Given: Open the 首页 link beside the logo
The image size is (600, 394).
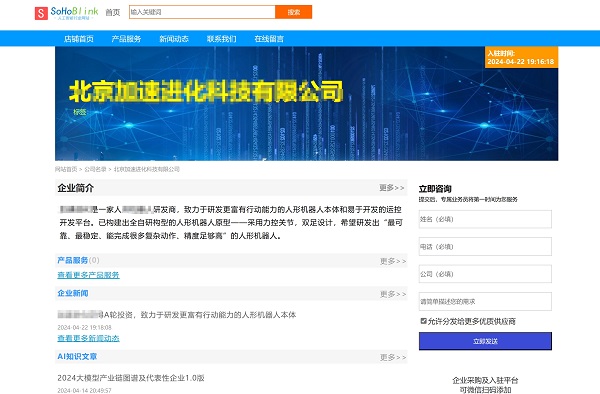Looking at the screenshot, I should pyautogui.click(x=112, y=13).
